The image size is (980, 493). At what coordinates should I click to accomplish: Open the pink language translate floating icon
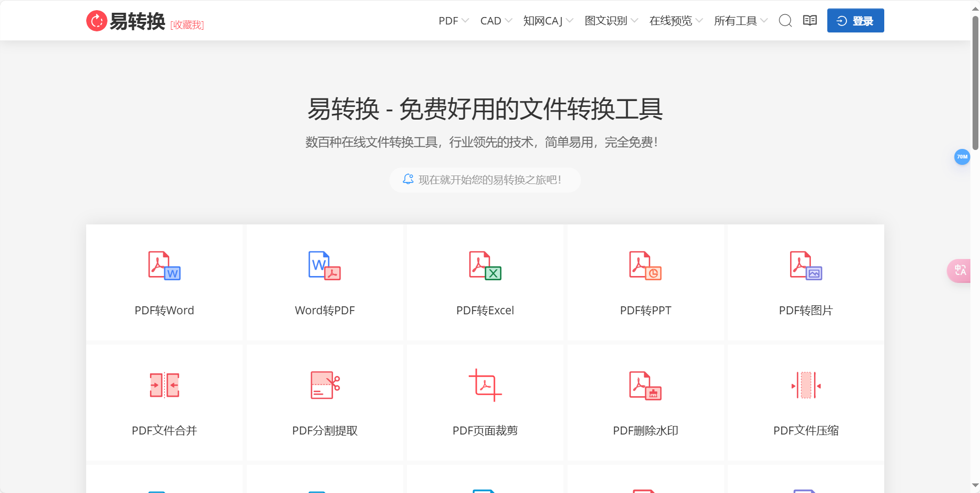click(x=961, y=270)
